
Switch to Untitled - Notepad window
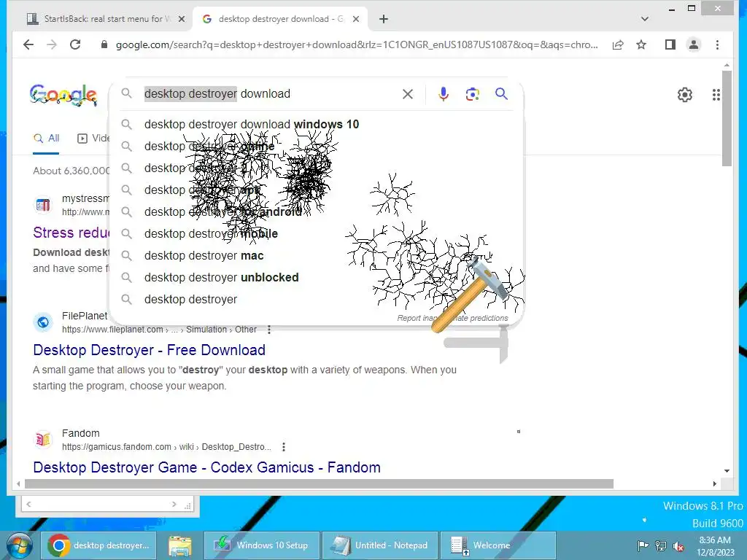[x=379, y=545]
